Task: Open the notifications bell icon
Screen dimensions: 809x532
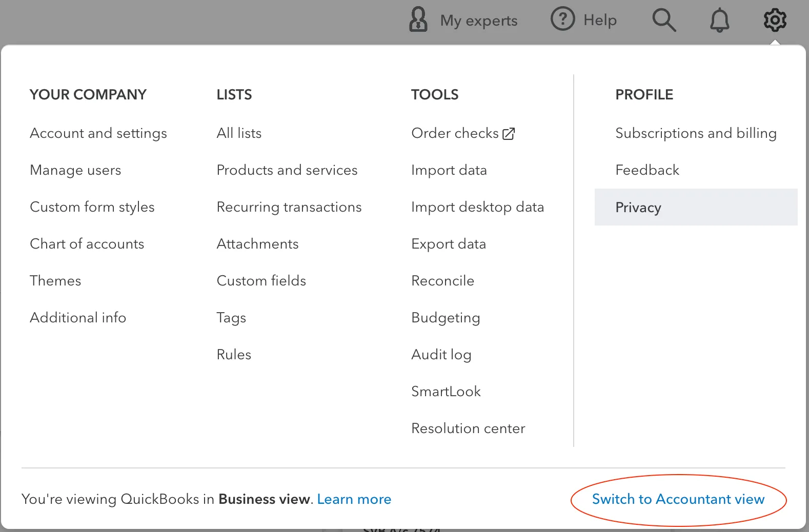Action: 720,20
